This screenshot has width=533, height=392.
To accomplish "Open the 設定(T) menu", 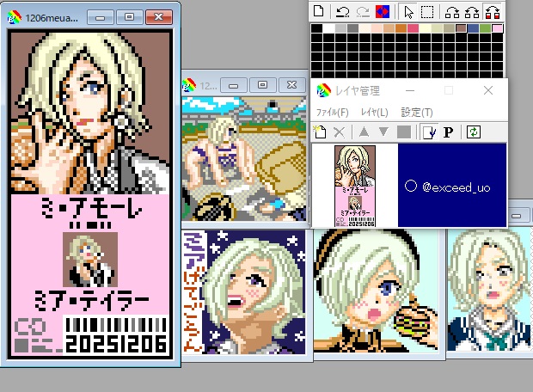I will (x=417, y=113).
